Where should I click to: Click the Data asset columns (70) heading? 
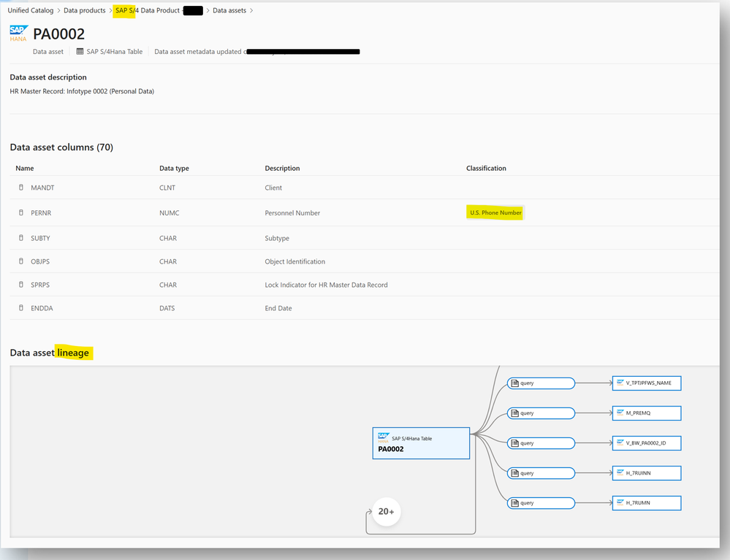[61, 147]
